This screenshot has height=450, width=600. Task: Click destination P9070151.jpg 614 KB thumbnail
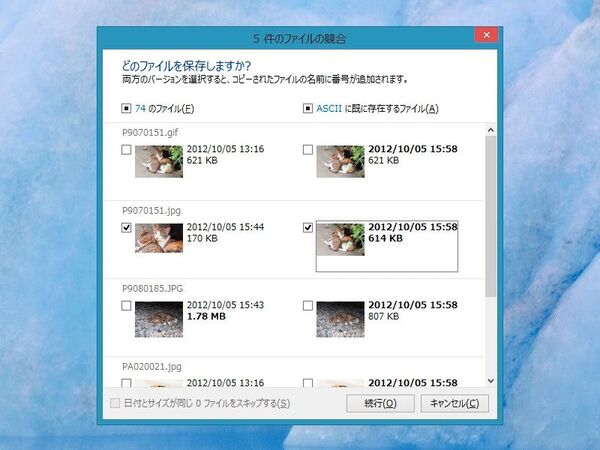click(x=341, y=240)
